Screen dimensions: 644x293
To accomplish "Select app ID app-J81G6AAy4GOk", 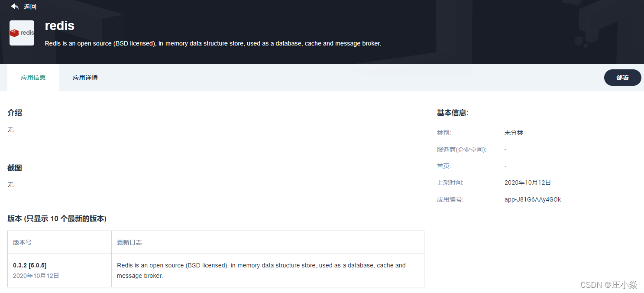I will pyautogui.click(x=533, y=199).
